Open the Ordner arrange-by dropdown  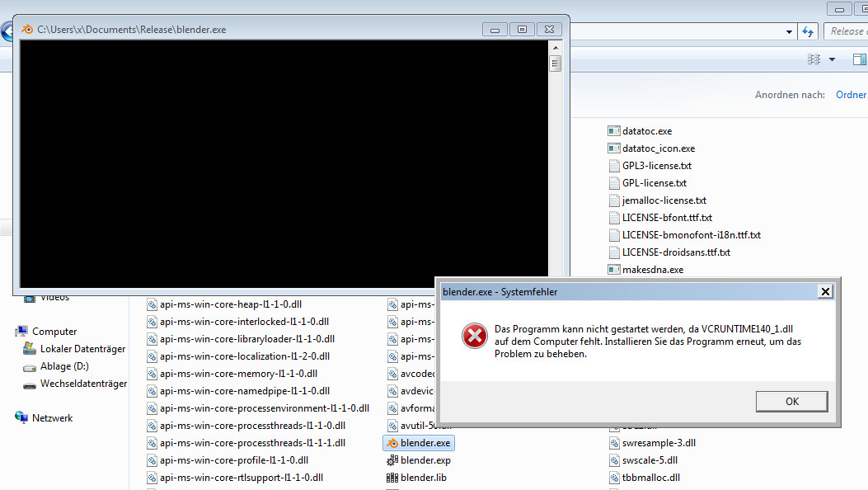[851, 95]
